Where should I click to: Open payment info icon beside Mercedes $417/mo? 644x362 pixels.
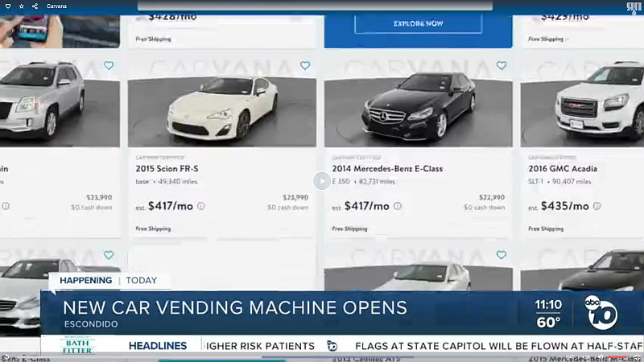(x=398, y=206)
